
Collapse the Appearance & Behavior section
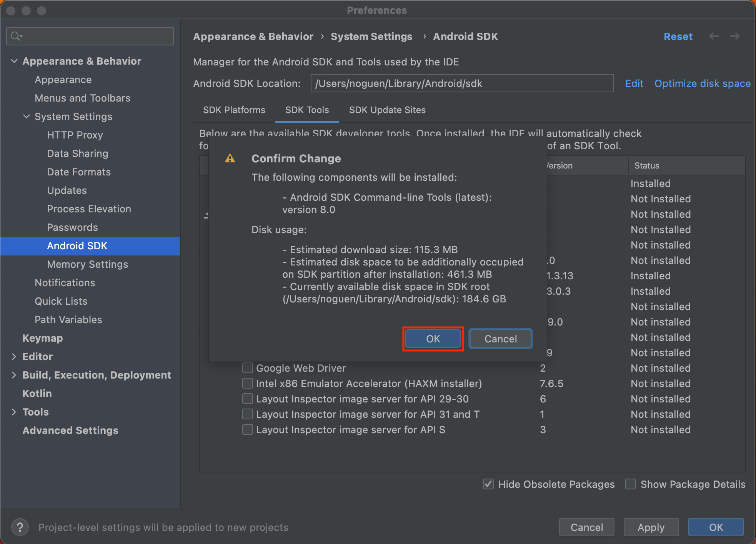click(14, 61)
